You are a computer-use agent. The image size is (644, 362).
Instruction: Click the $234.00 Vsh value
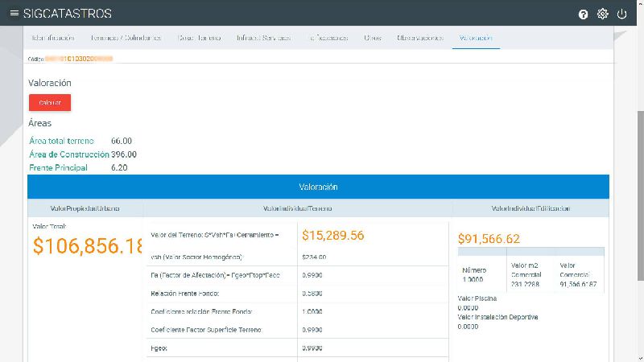point(314,257)
